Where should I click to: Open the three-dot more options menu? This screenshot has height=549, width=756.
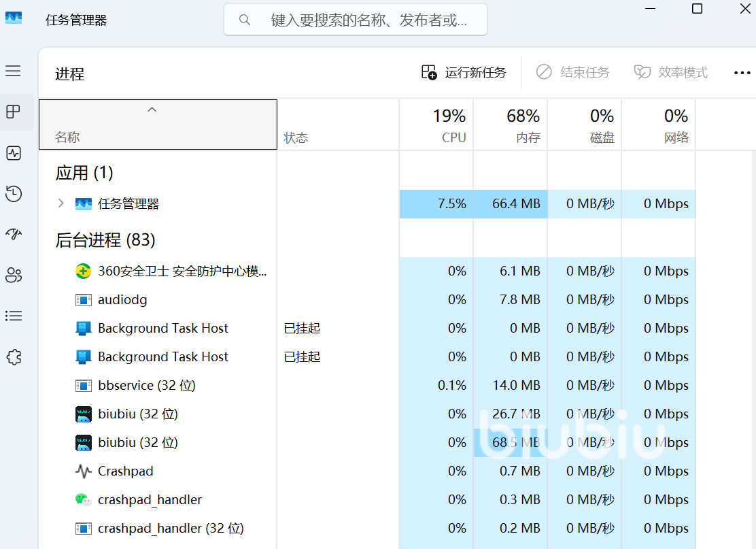click(742, 73)
